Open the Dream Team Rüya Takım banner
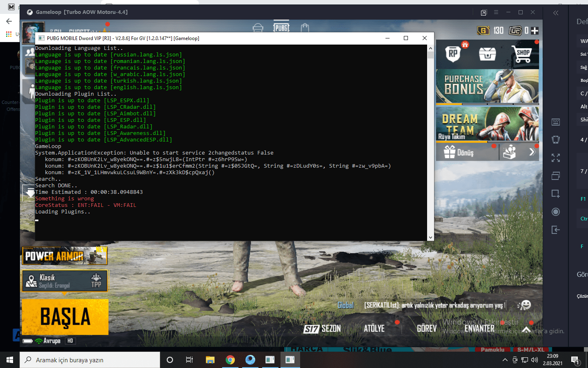Screen dimensions: 588x368 (487, 124)
